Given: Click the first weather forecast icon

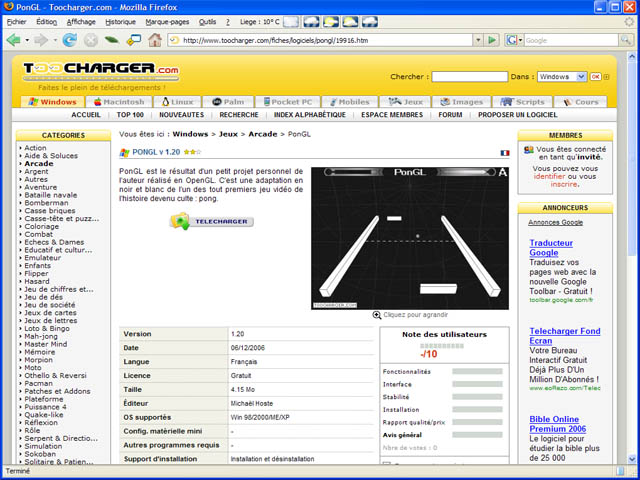Looking at the screenshot, I should tap(291, 22).
